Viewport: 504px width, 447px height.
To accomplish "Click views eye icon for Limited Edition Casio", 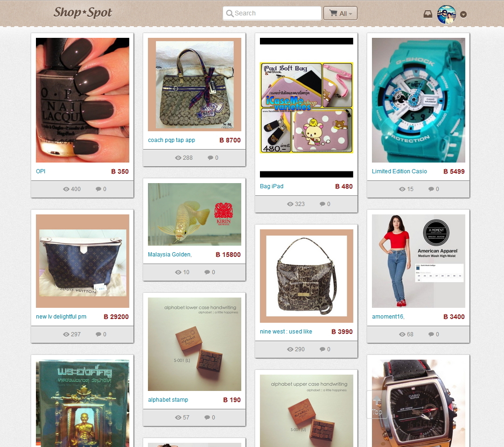I will pyautogui.click(x=402, y=189).
